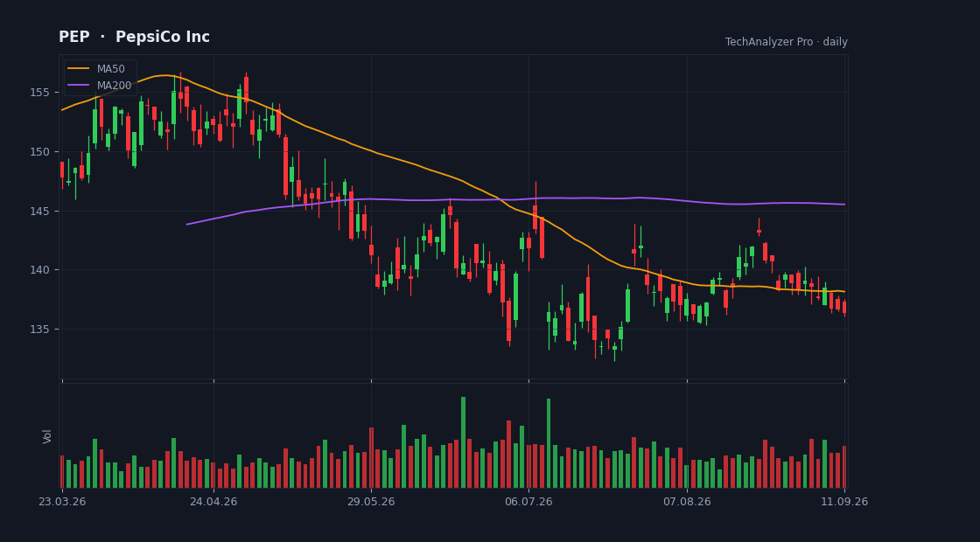Click the 29.05.26 date label
This screenshot has height=542, width=980.
[371, 502]
